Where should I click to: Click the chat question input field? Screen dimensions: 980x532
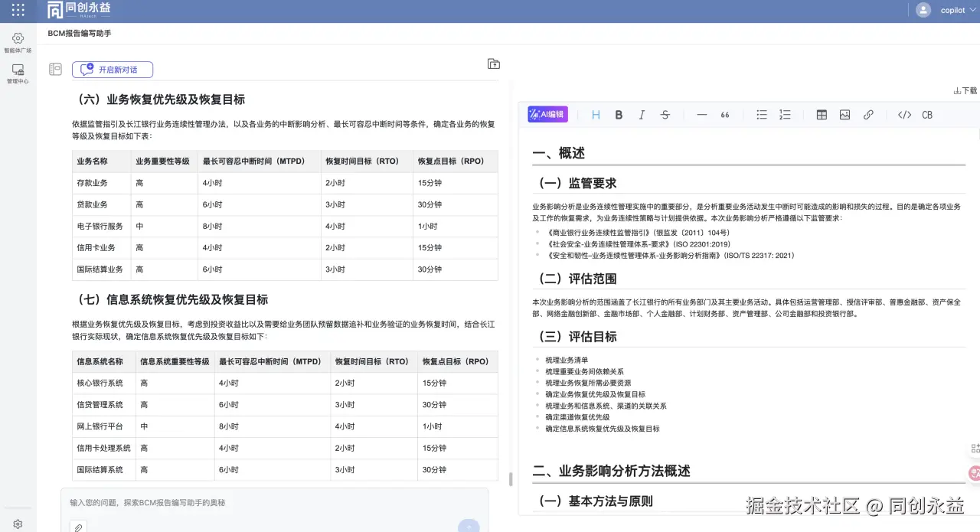pyautogui.click(x=274, y=503)
